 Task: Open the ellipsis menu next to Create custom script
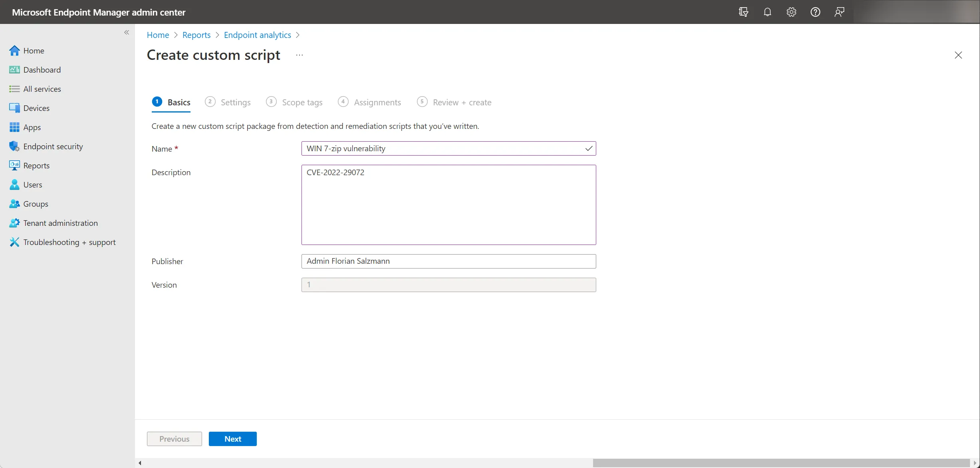tap(300, 55)
